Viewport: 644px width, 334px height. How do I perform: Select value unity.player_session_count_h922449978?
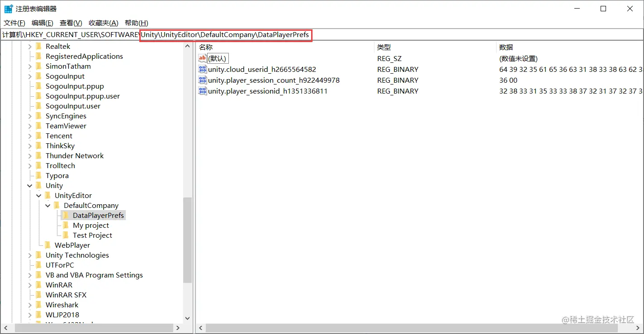pyautogui.click(x=274, y=80)
